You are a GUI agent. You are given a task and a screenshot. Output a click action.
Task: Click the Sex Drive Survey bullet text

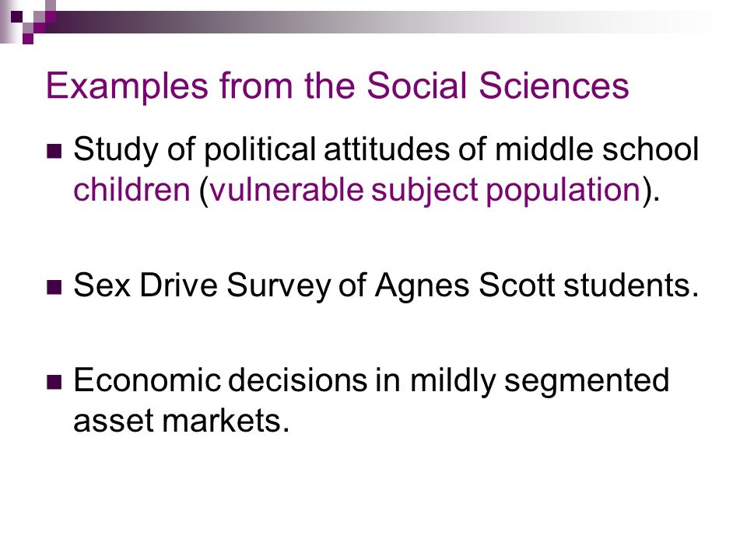386,286
